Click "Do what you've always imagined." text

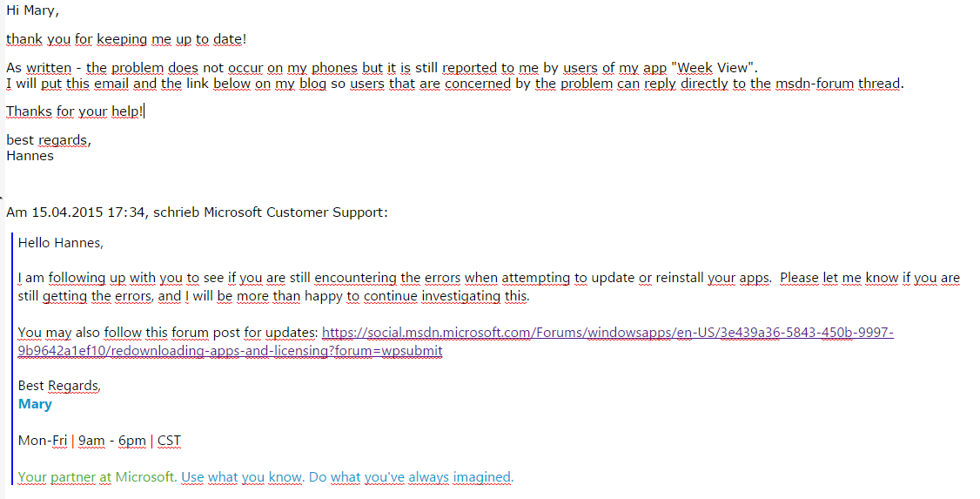coord(412,477)
